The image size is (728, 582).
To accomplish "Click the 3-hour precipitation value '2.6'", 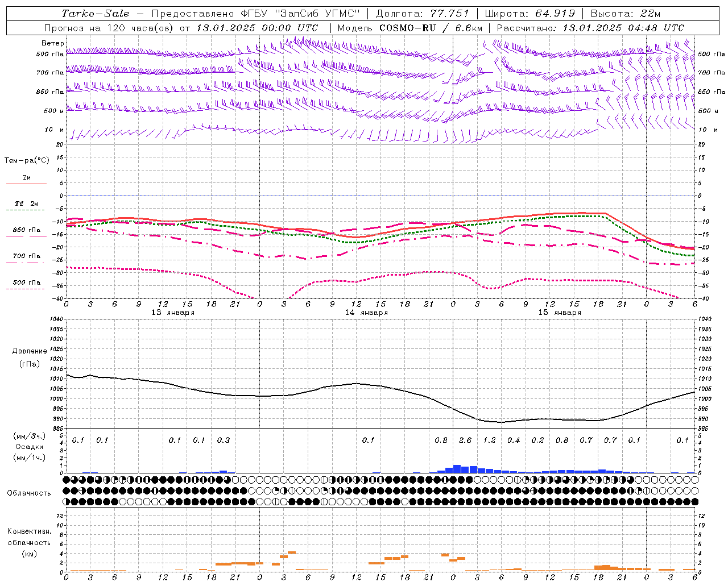I will (x=465, y=440).
